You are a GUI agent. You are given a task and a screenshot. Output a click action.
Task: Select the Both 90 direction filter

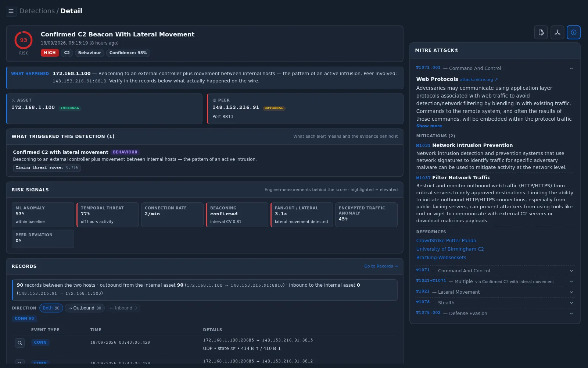tap(51, 308)
